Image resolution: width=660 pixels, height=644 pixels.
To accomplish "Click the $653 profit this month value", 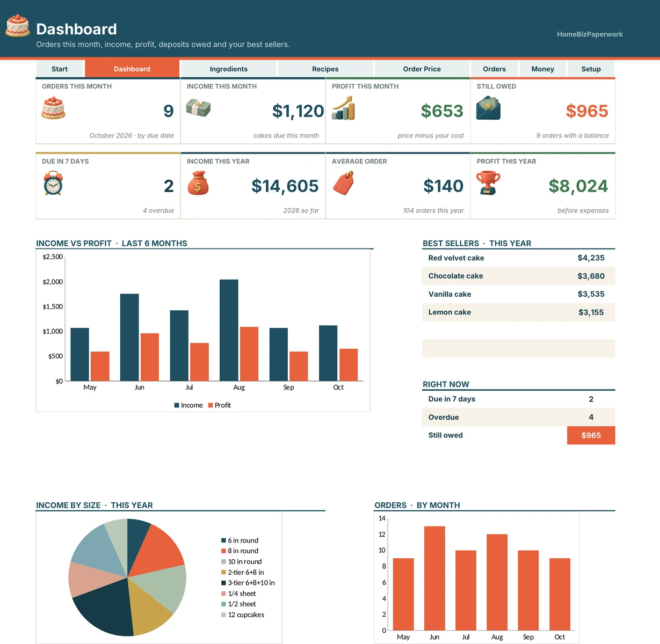I will tap(442, 111).
